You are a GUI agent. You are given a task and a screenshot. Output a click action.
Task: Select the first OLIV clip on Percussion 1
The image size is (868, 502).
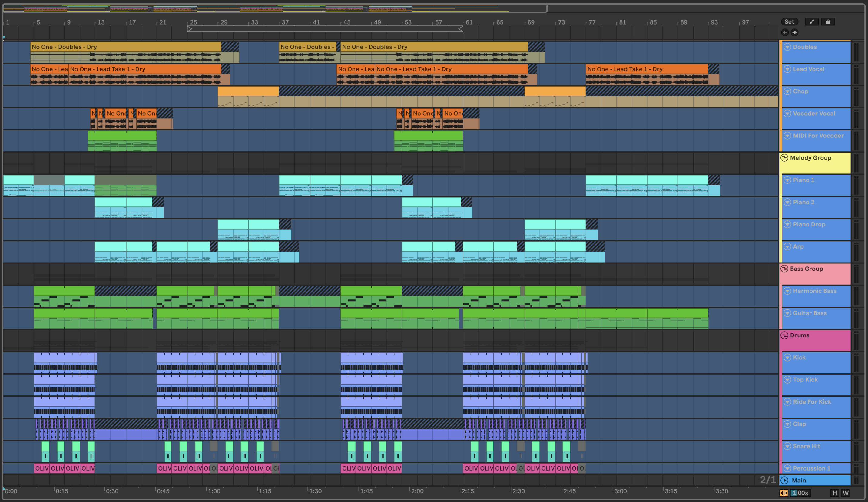[x=42, y=468]
